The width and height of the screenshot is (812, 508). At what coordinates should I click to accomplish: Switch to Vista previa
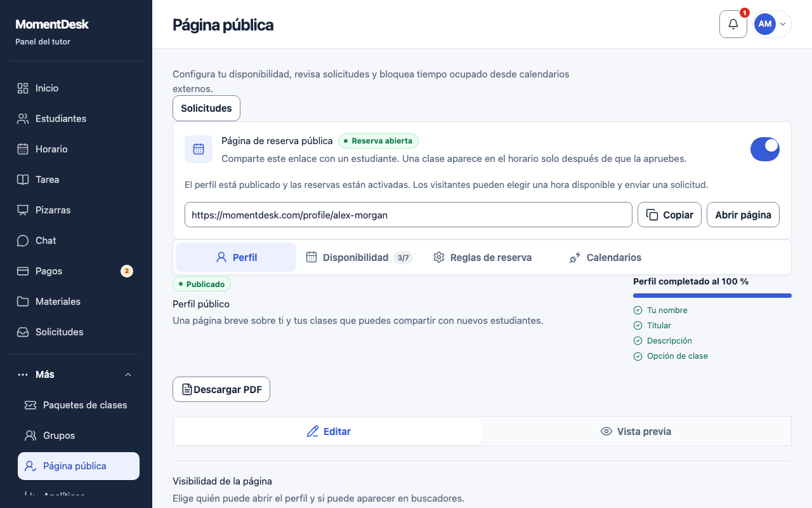(636, 431)
